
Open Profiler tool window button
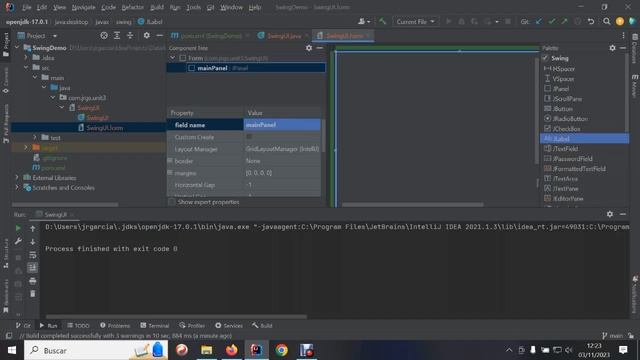pos(192,325)
